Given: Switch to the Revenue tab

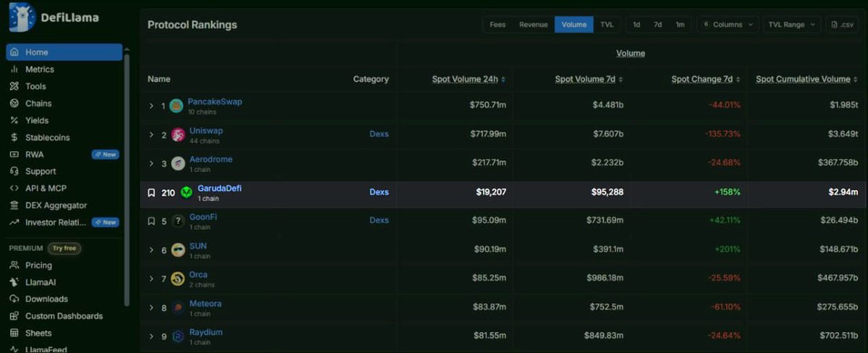Looking at the screenshot, I should point(533,25).
